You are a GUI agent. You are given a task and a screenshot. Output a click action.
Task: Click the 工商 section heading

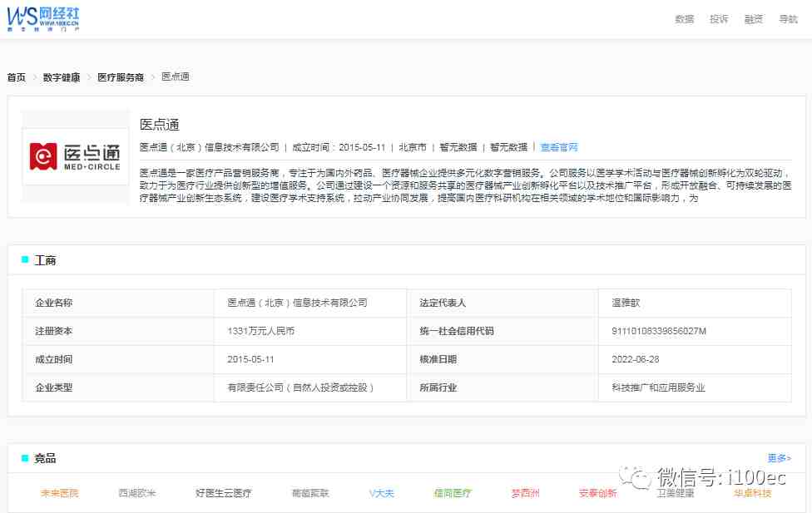(45, 260)
